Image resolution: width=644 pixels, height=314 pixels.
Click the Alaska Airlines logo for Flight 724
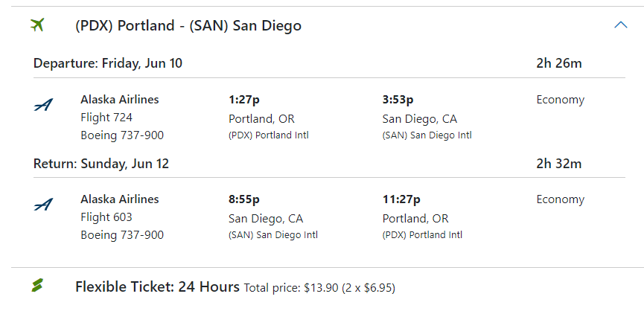pos(44,105)
